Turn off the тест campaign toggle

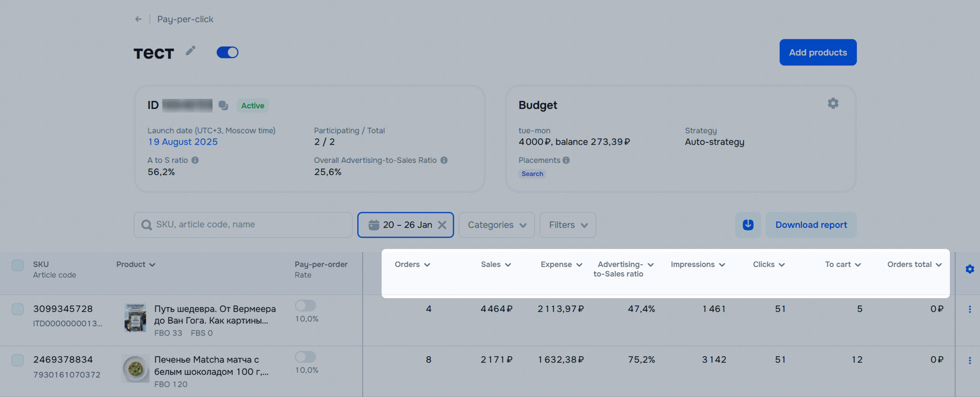click(x=228, y=53)
